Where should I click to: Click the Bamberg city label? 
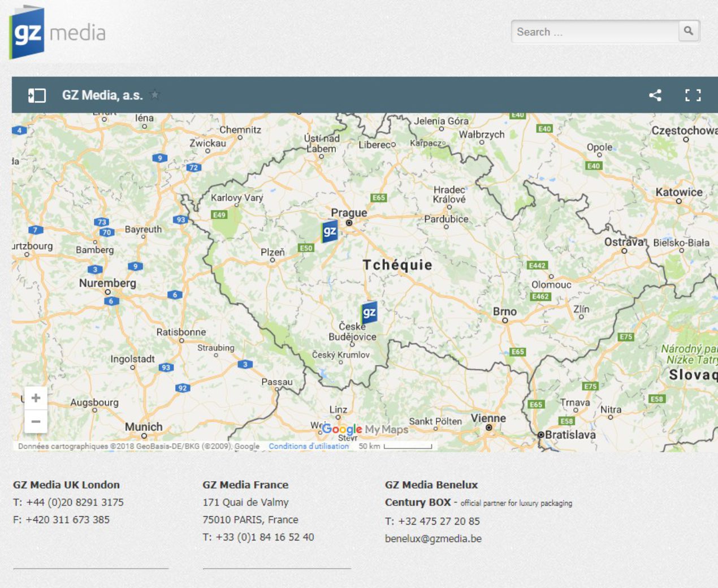tap(95, 250)
